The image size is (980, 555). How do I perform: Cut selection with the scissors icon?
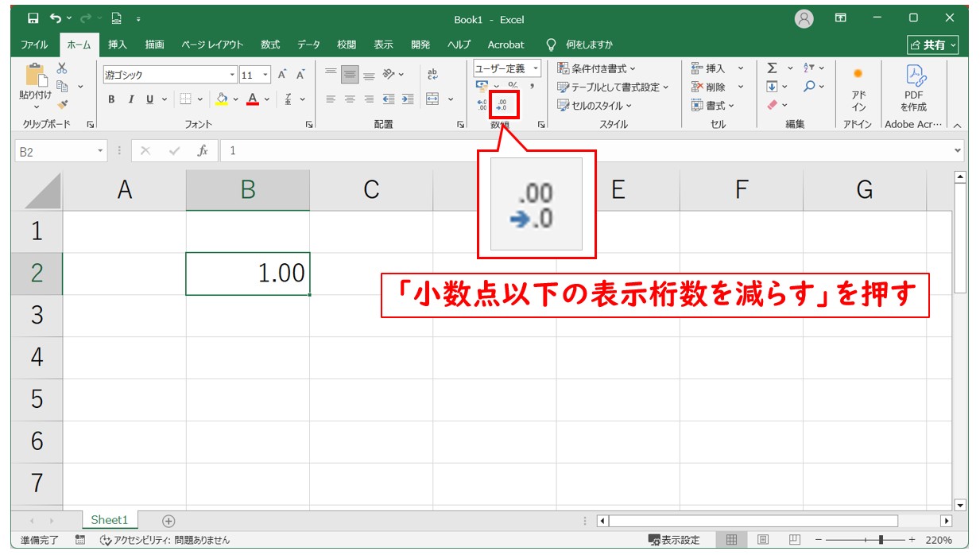pyautogui.click(x=62, y=68)
